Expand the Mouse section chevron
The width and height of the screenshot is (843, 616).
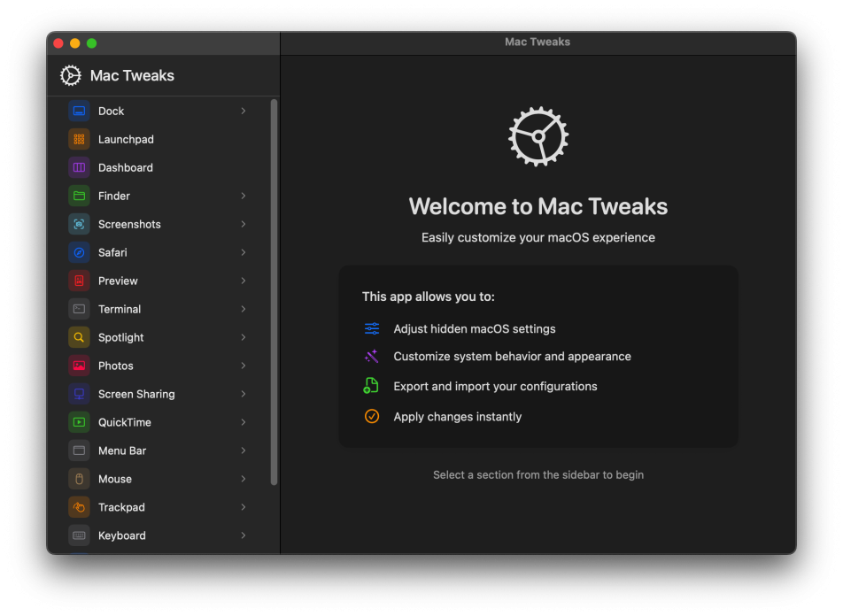tap(244, 479)
